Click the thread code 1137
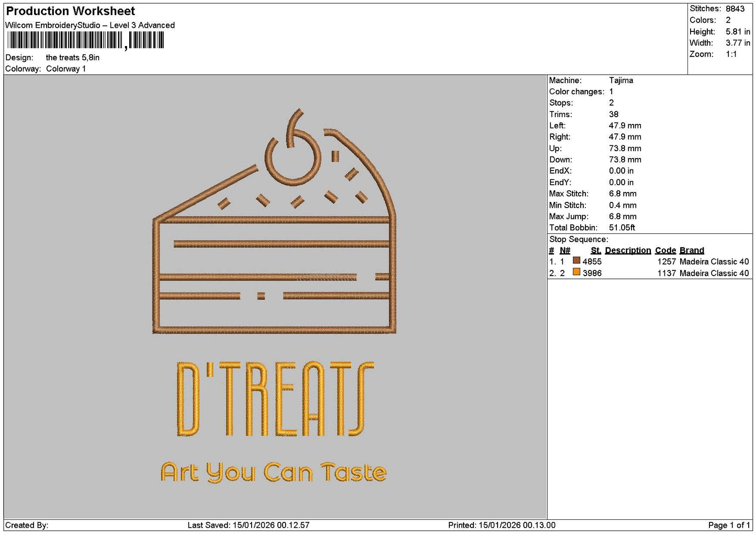756x534 pixels. 667,273
